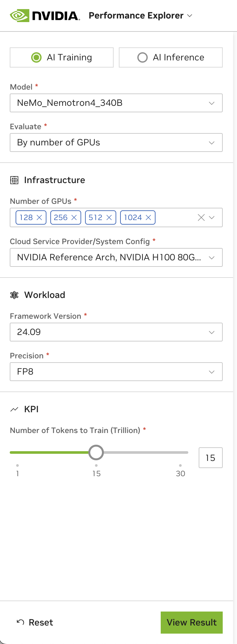
Task: Open Cloud Service Provider/System Config dropdown
Action: 116,257
